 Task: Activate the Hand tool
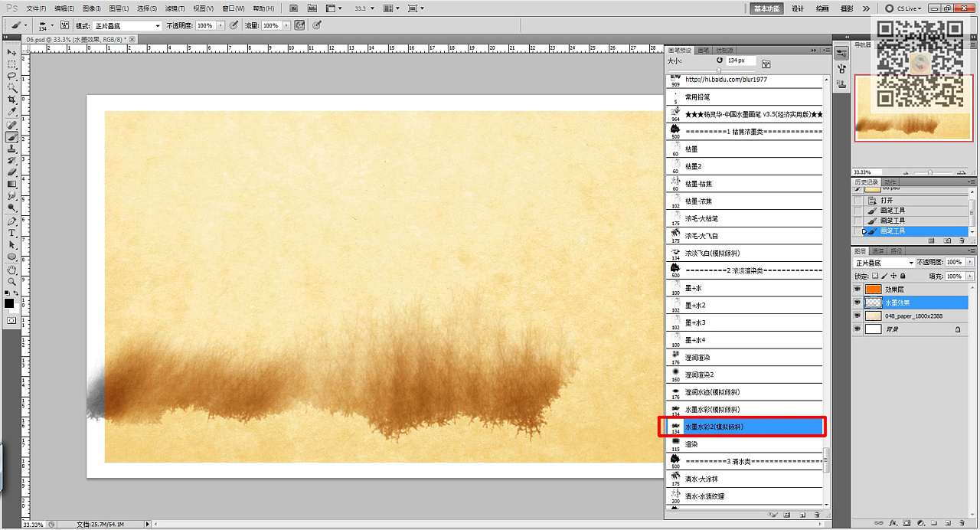pyautogui.click(x=12, y=270)
